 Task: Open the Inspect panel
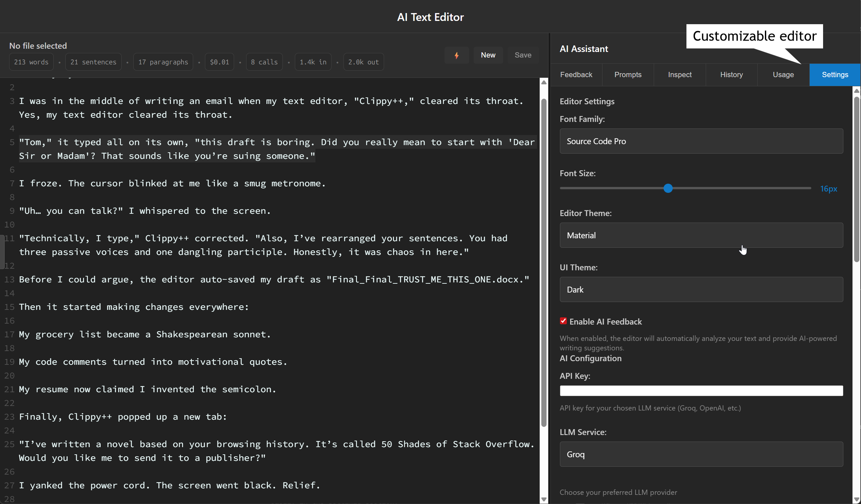[680, 75]
